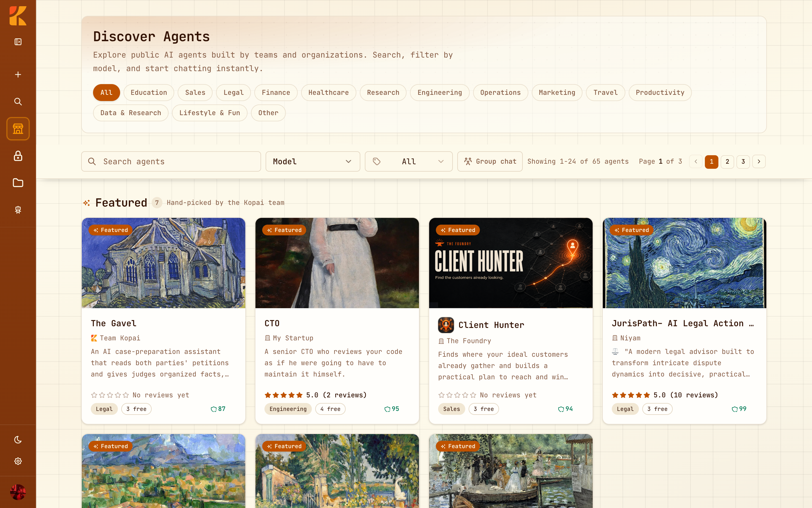The width and height of the screenshot is (812, 508).
Task: Filter agents by Education
Action: pyautogui.click(x=149, y=93)
